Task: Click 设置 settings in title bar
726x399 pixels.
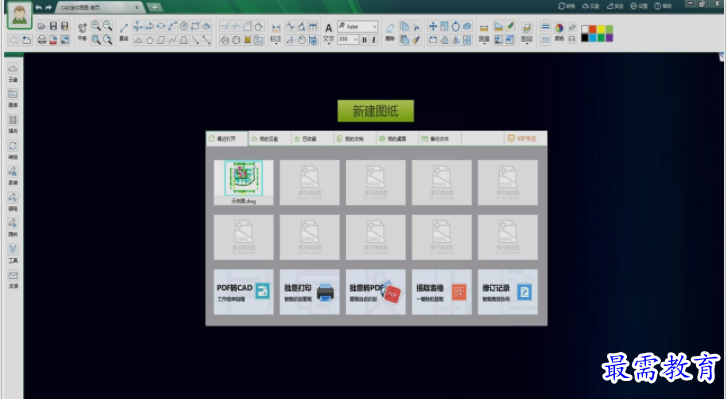Action: [x=638, y=6]
